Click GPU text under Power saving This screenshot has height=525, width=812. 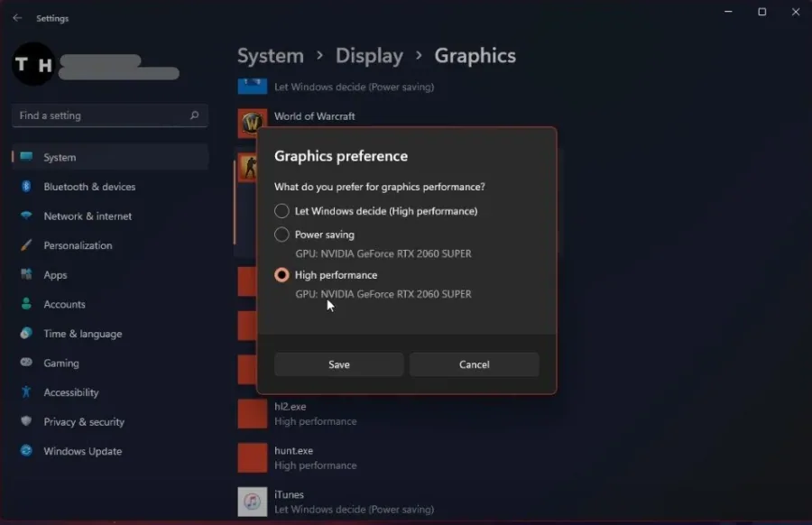383,253
